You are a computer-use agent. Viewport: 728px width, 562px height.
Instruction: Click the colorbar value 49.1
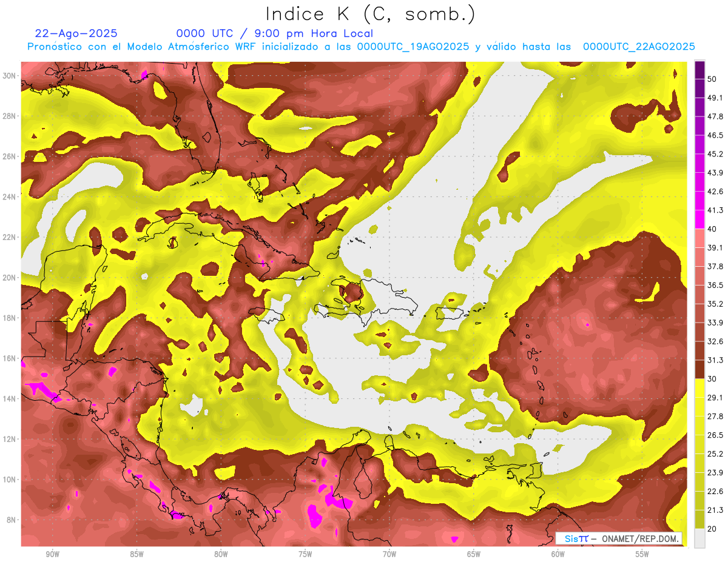[x=715, y=98]
